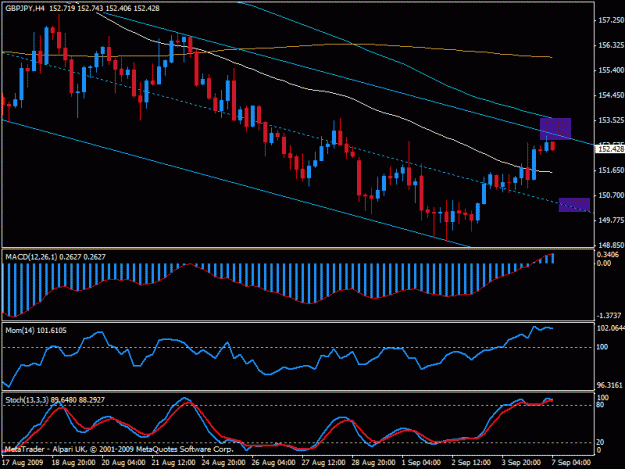
Task: Click the MACD(12,26,1) indicator label
Action: coord(55,257)
